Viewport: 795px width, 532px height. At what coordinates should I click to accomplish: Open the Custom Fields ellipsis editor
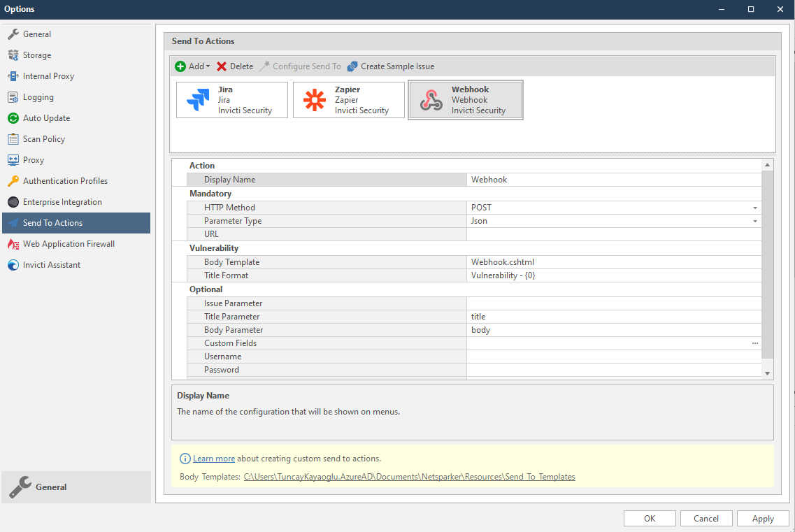754,343
